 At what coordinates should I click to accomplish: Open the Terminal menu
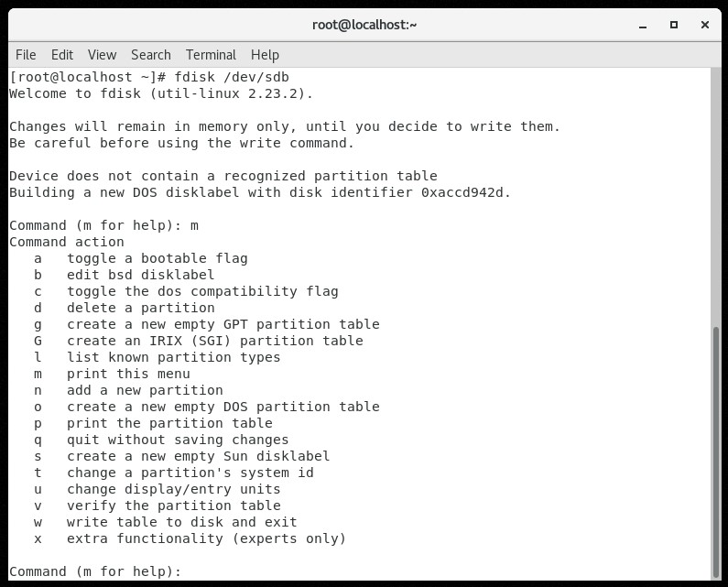click(211, 55)
